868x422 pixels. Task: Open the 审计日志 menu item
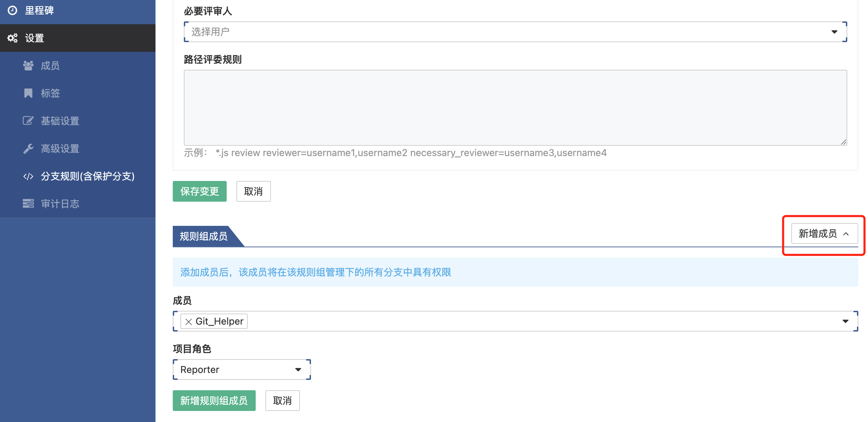60,204
